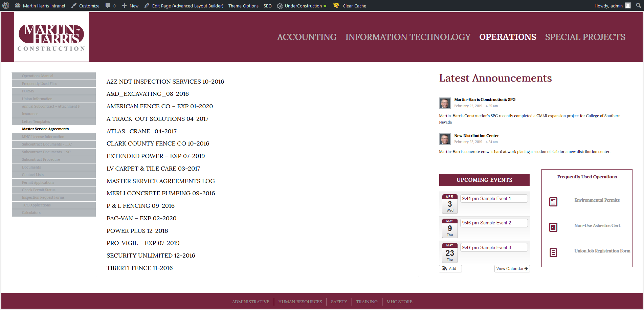Open the Martin Harris Intranet dashboard icon
Viewport: 644px width, 310px height.
pos(18,6)
